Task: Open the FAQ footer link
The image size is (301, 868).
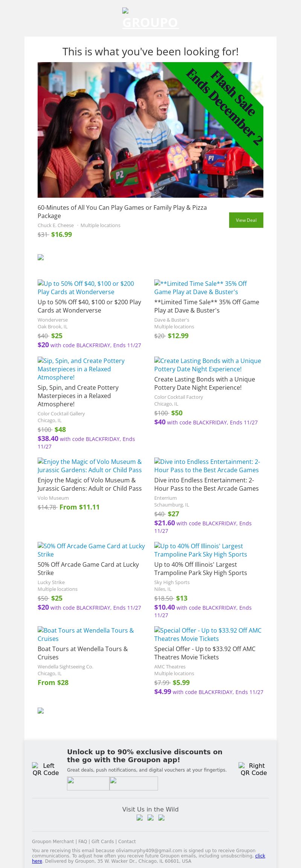Action: tap(83, 841)
